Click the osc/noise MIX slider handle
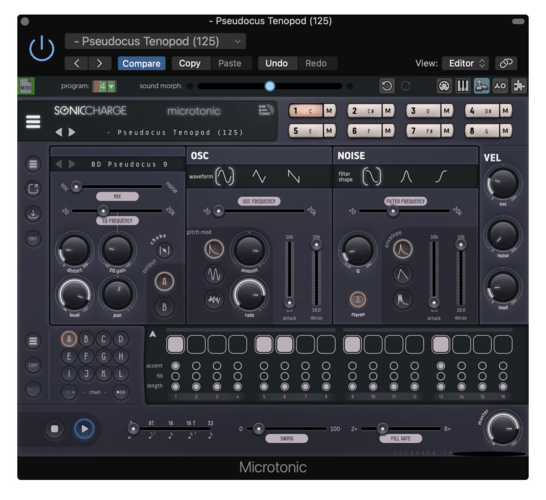 tap(76, 187)
